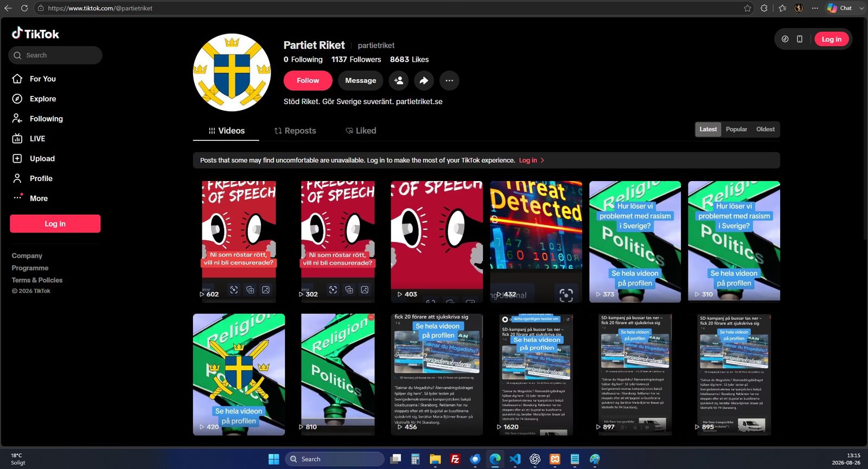
Task: Click the share profile arrow icon
Action: click(x=424, y=80)
